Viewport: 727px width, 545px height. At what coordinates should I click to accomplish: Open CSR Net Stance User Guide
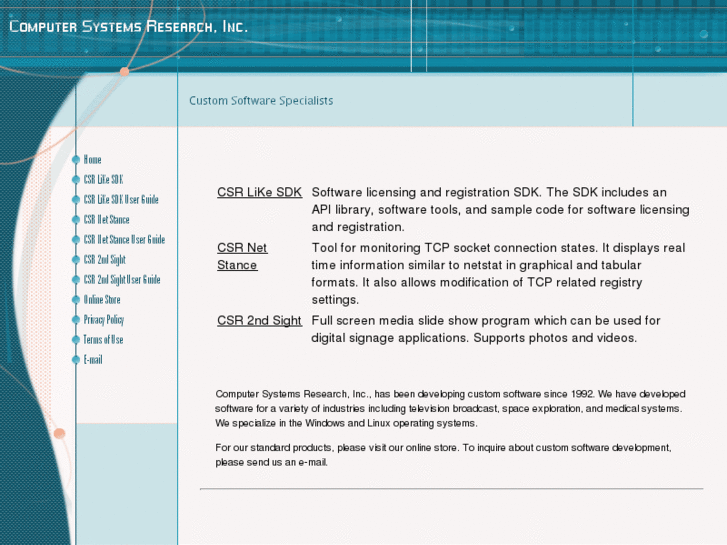pyautogui.click(x=124, y=239)
